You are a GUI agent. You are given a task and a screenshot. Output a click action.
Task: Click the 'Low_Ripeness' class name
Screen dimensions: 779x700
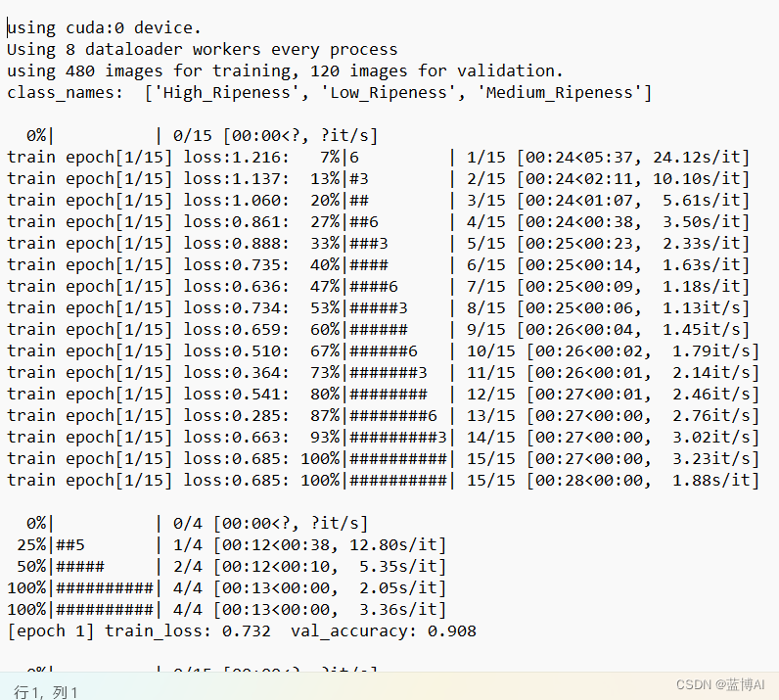[x=389, y=93]
